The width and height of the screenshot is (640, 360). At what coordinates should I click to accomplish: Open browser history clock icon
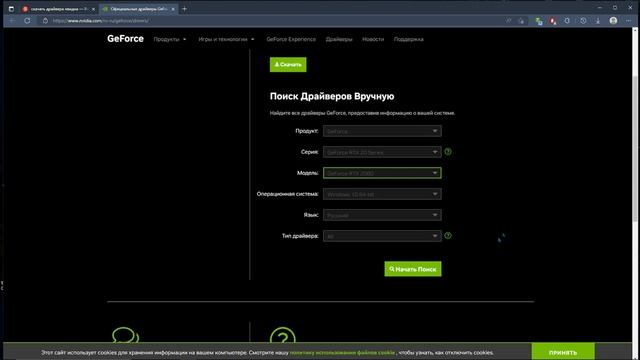583,20
